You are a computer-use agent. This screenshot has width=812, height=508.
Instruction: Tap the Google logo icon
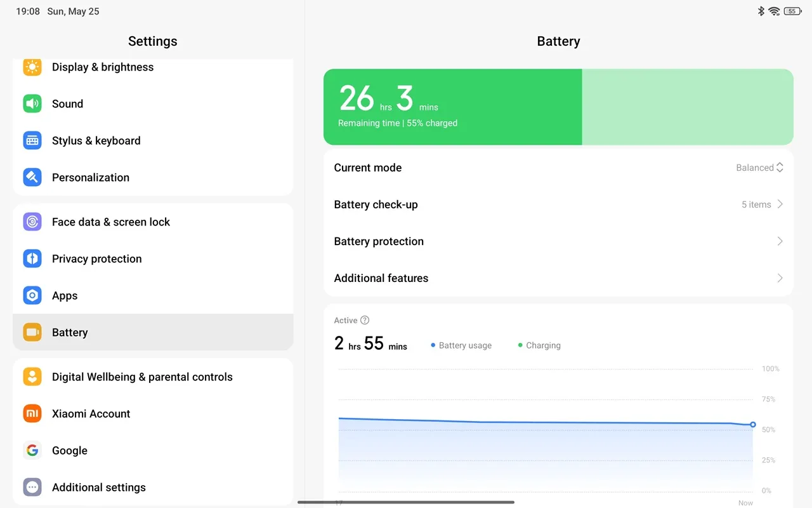(32, 451)
